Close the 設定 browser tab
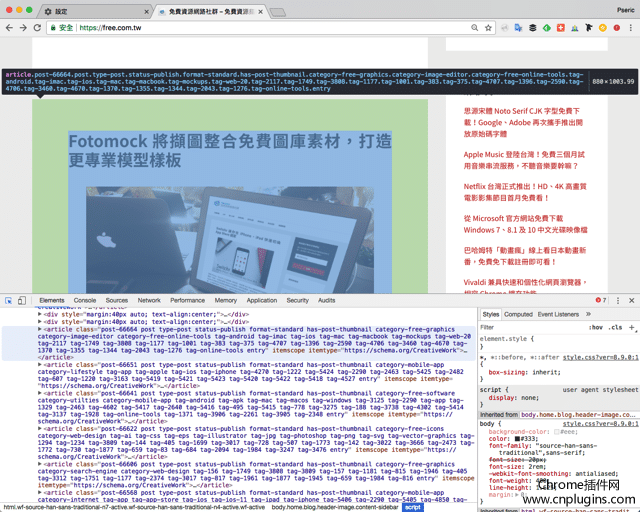The height and width of the screenshot is (512, 640). tap(147, 12)
